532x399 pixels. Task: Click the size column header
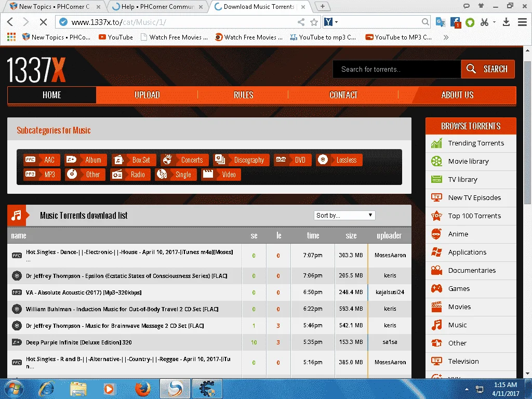coord(351,235)
